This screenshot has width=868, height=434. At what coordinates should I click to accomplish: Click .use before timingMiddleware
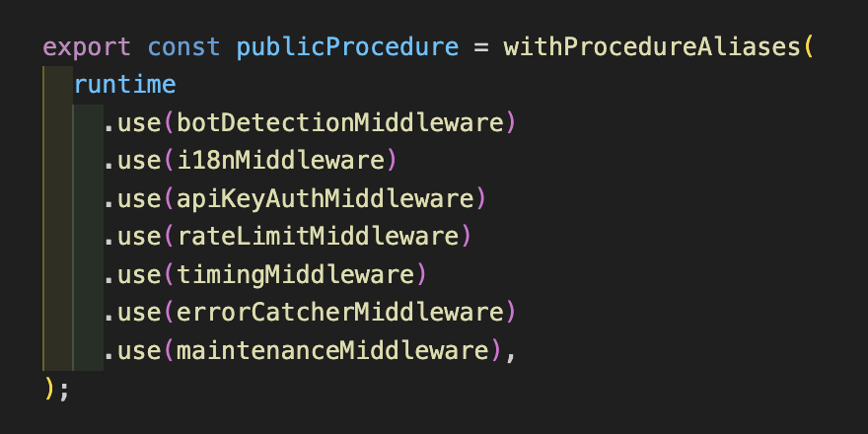[132, 274]
